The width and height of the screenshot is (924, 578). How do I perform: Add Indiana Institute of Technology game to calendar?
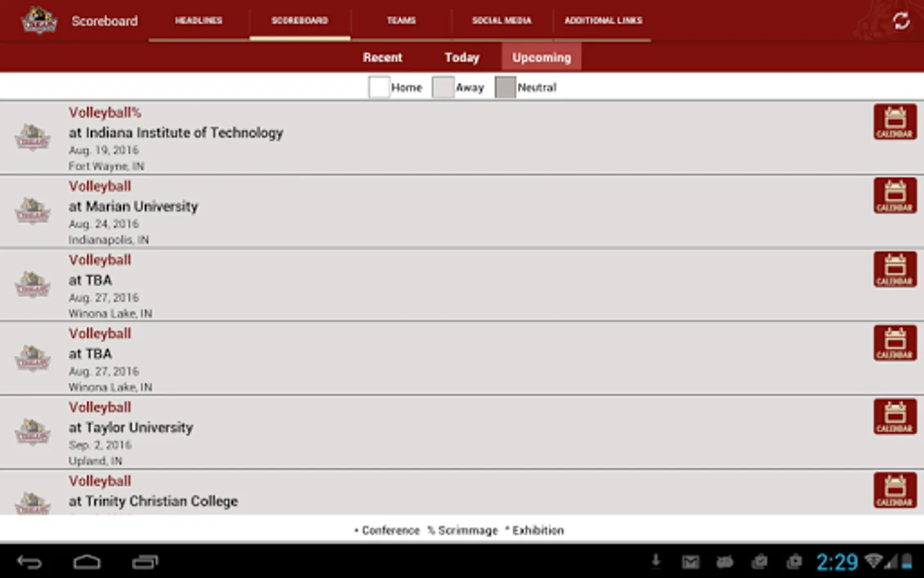(x=894, y=122)
